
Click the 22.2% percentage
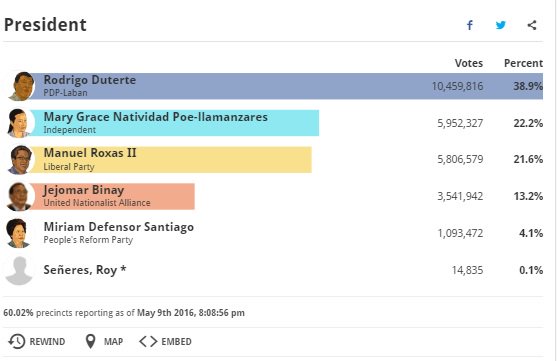pyautogui.click(x=528, y=123)
